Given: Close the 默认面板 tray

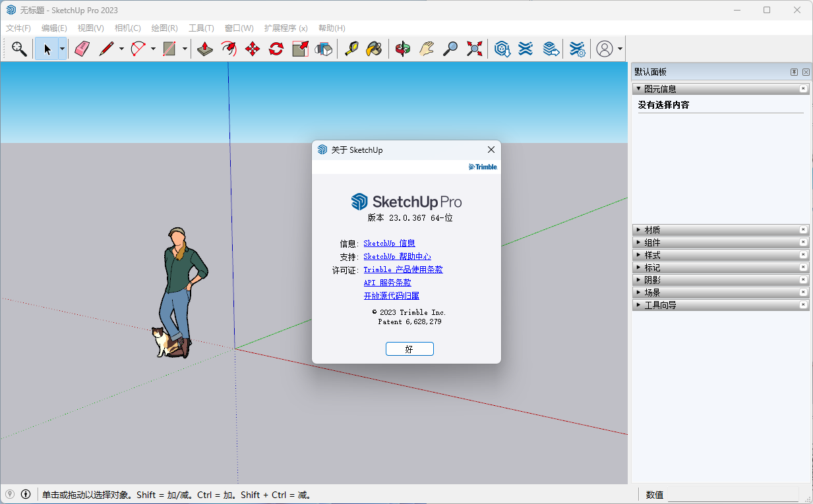Looking at the screenshot, I should (806, 72).
